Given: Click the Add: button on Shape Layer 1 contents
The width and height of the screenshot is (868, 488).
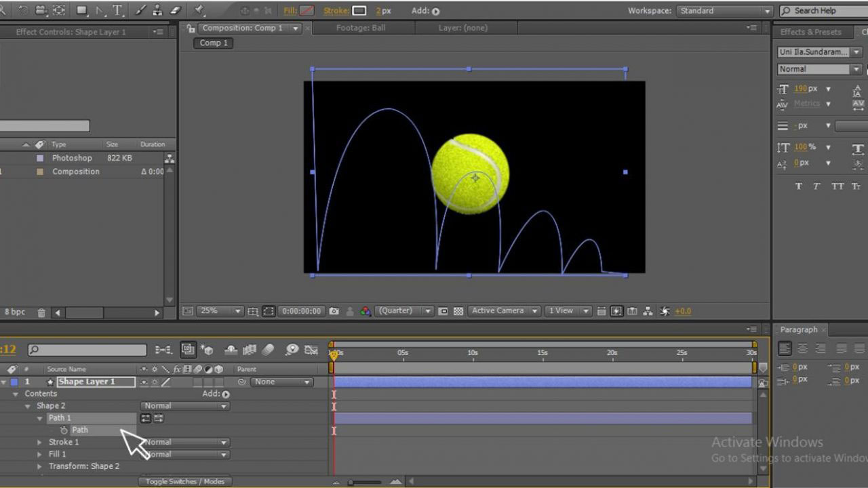Looking at the screenshot, I should (x=224, y=393).
